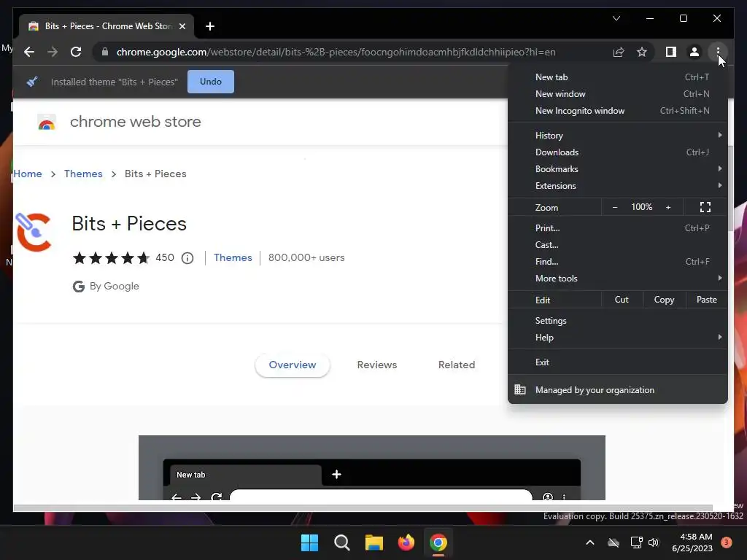Go to Home breadcrumb link
The height and width of the screenshot is (560, 747).
coord(28,174)
